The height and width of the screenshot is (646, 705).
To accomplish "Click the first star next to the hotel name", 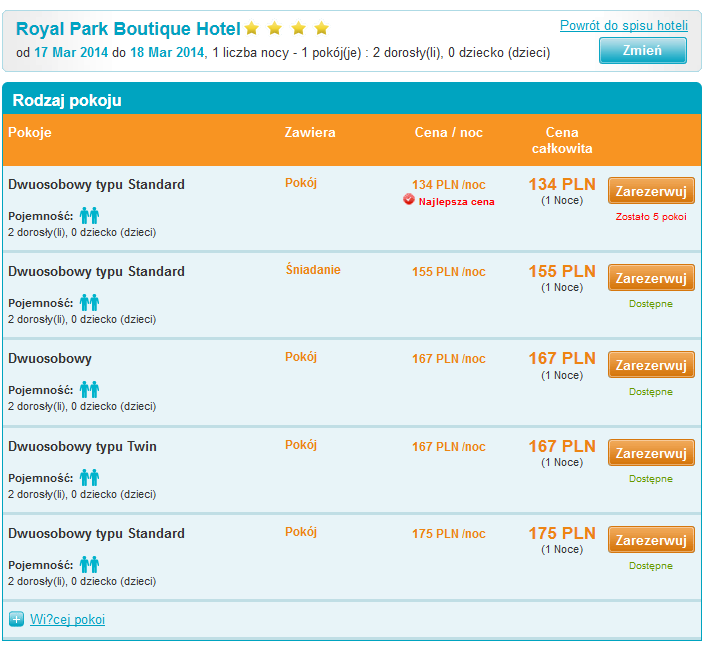I will 252,28.
